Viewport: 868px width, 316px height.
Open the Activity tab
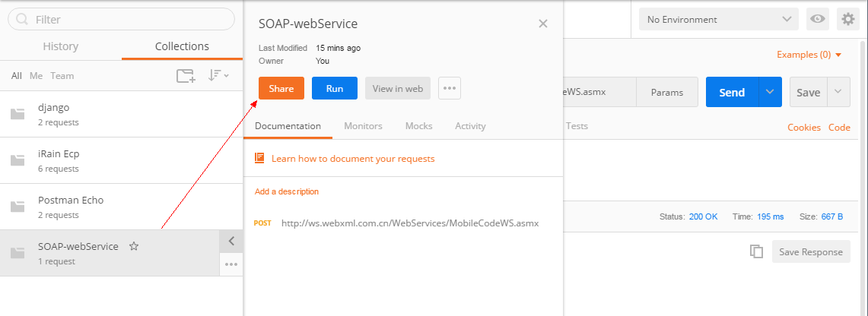point(471,126)
